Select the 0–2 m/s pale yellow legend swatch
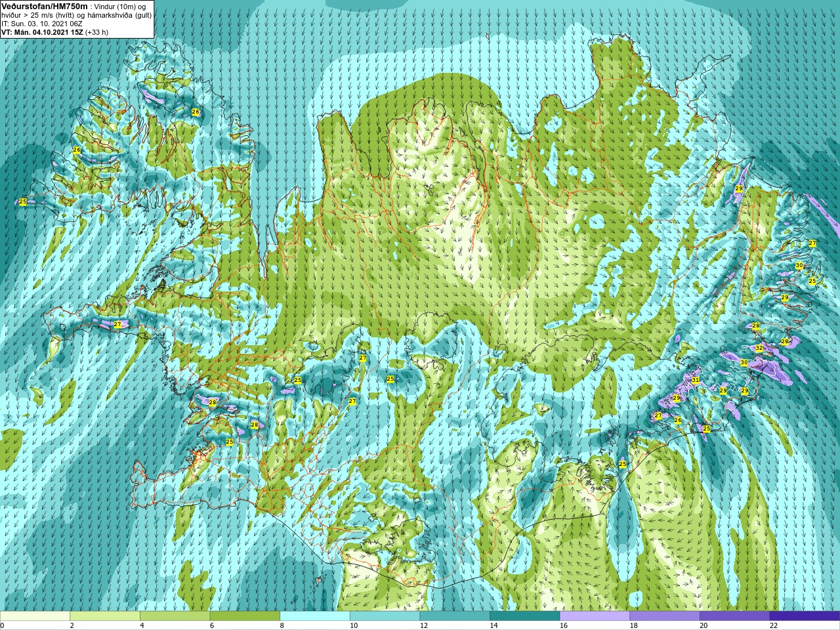The width and height of the screenshot is (840, 630). tap(35, 616)
